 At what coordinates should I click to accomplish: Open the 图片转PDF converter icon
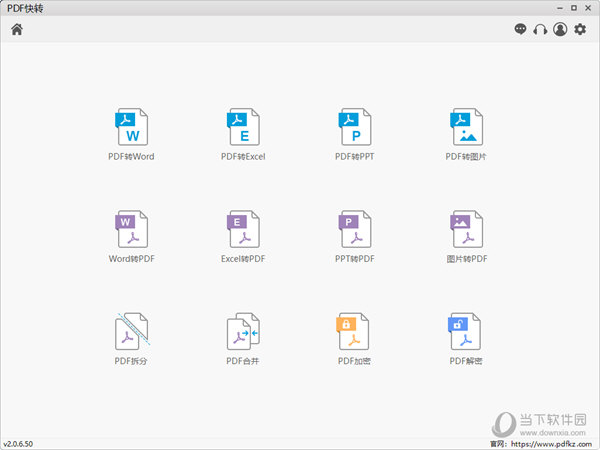(466, 229)
